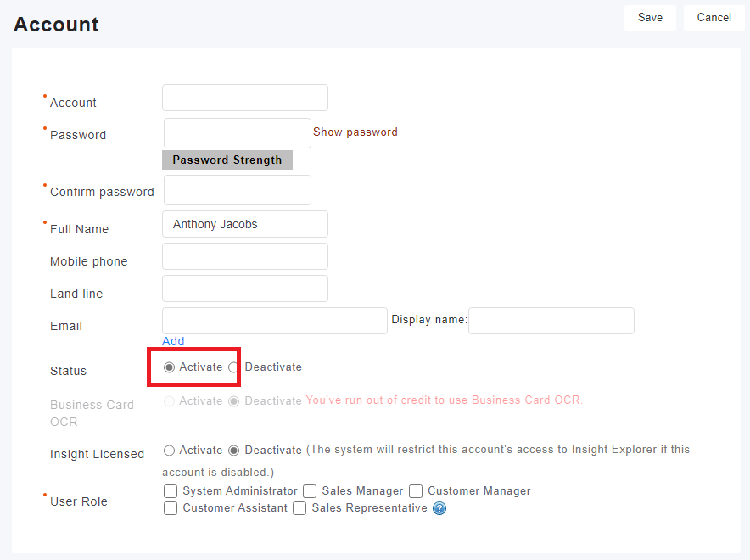Focus the Mobile phone input field
This screenshot has height=560, width=750.
(x=245, y=256)
